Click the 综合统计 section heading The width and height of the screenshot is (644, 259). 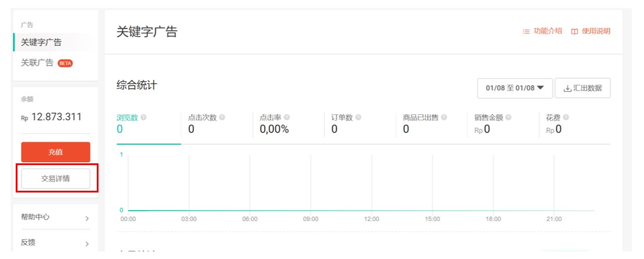(x=137, y=86)
